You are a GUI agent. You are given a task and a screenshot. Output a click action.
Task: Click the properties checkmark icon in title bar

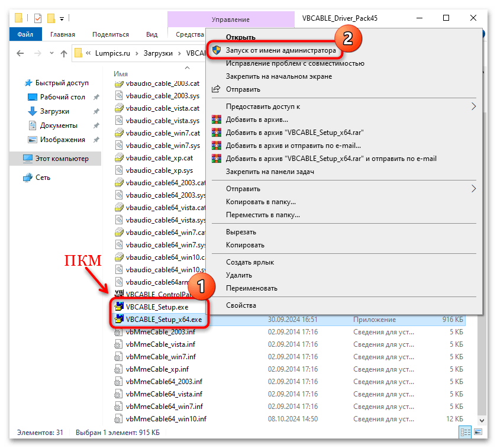coord(38,18)
